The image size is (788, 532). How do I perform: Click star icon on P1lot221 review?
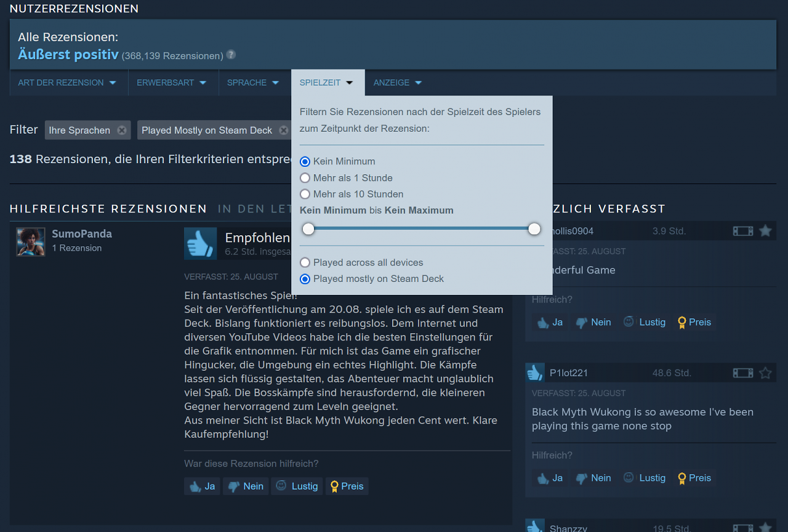pyautogui.click(x=765, y=373)
